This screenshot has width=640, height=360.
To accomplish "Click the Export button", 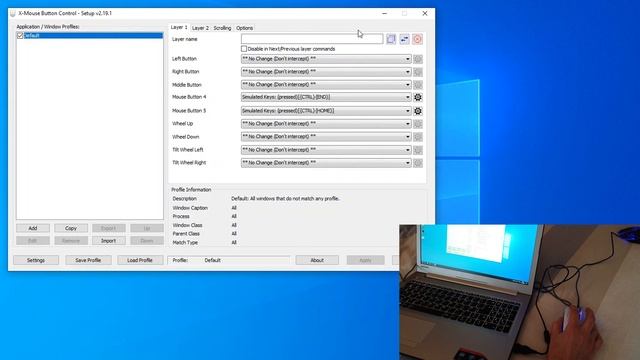I will pyautogui.click(x=108, y=228).
